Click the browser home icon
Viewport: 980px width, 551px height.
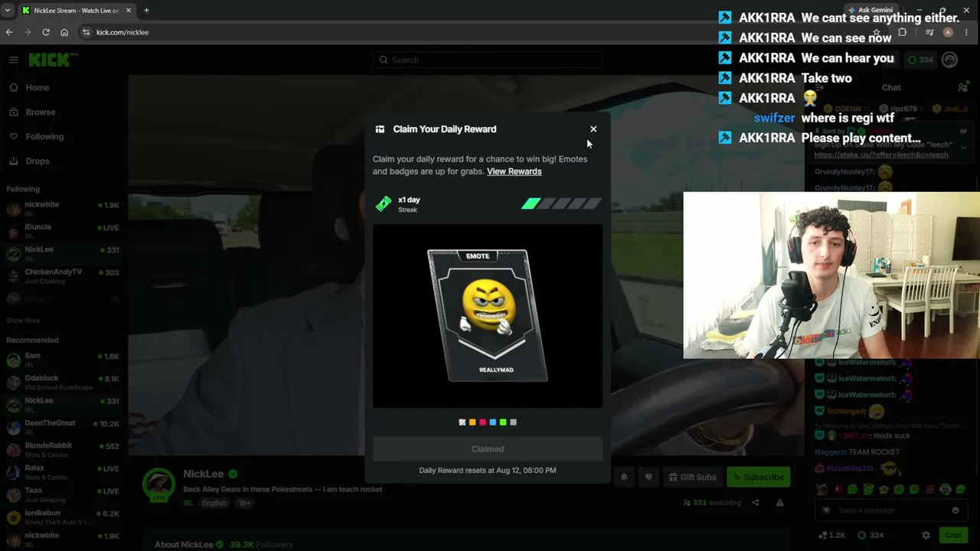coord(64,32)
